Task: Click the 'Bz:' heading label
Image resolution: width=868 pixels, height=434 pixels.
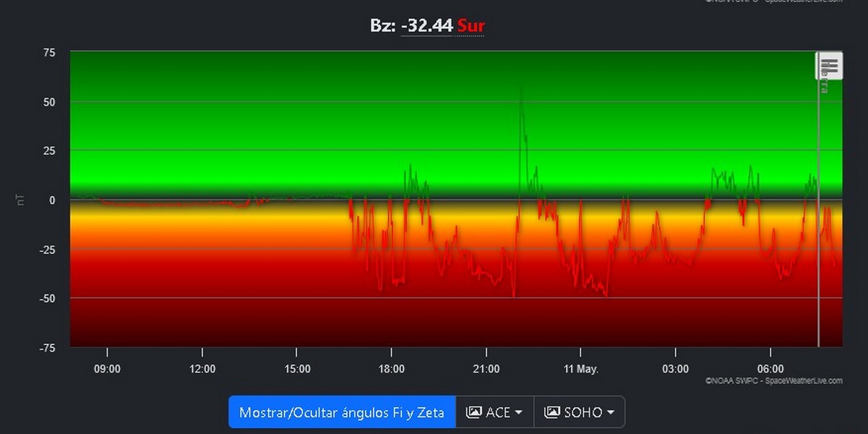Action: click(382, 26)
